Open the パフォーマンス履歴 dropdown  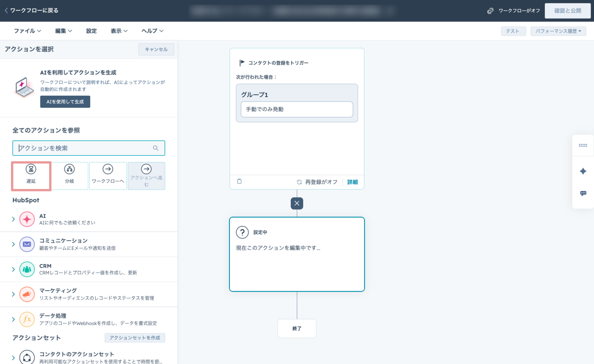click(x=558, y=31)
